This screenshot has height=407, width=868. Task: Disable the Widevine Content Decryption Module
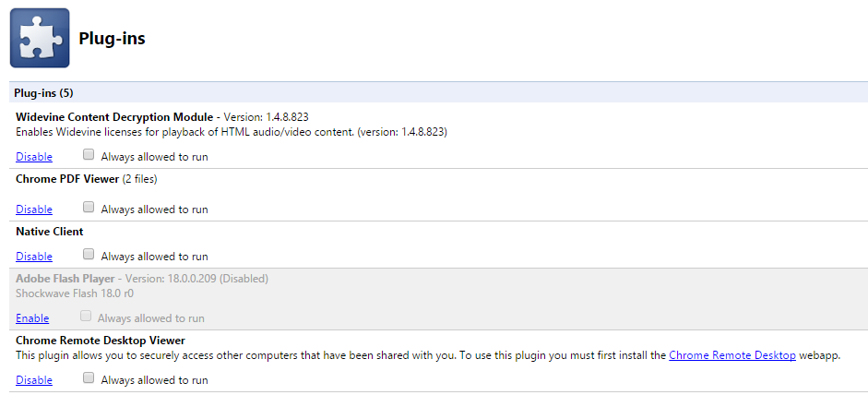[x=34, y=157]
